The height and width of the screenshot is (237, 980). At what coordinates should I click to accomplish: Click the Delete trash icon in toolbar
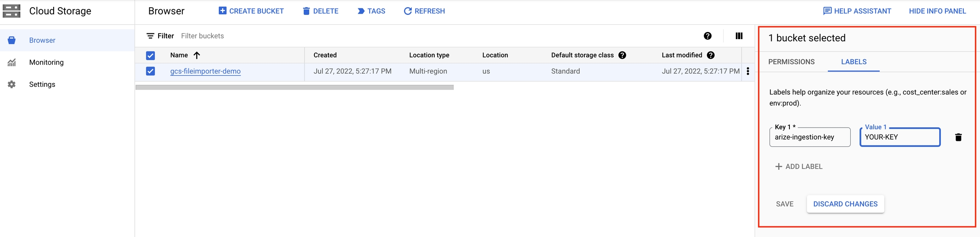(x=306, y=11)
